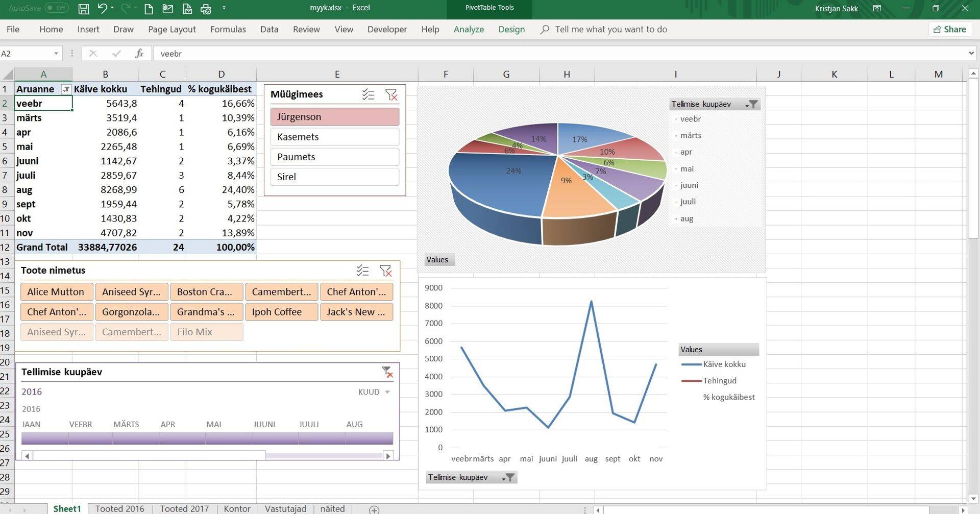This screenshot has width=980, height=514.
Task: Switch to the Tooted 2016 sheet
Action: (120, 509)
